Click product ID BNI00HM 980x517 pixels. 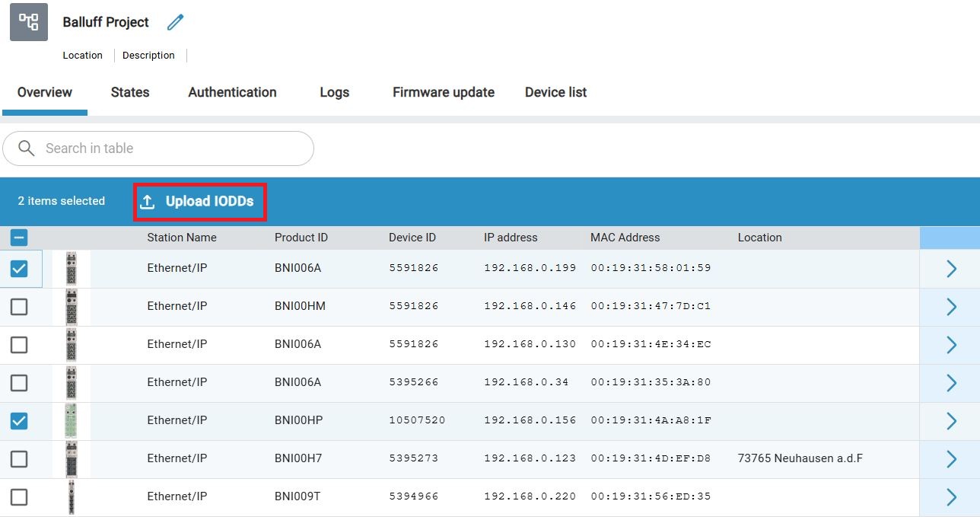tap(301, 306)
